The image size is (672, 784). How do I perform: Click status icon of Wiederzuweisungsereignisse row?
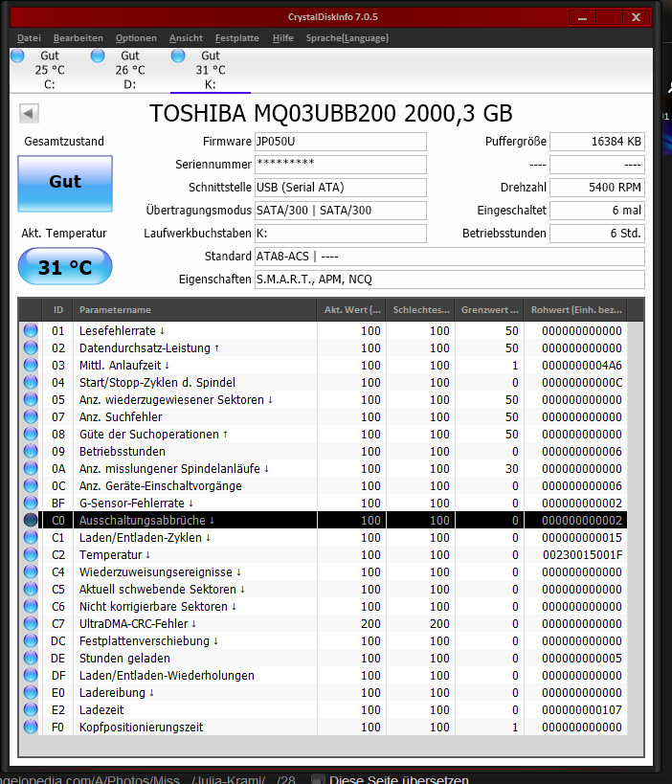(x=31, y=572)
